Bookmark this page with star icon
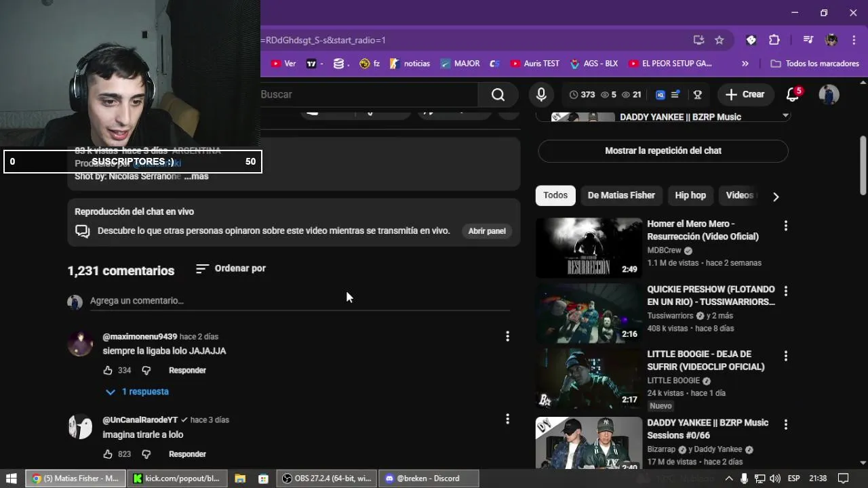868x488 pixels. pyautogui.click(x=719, y=40)
